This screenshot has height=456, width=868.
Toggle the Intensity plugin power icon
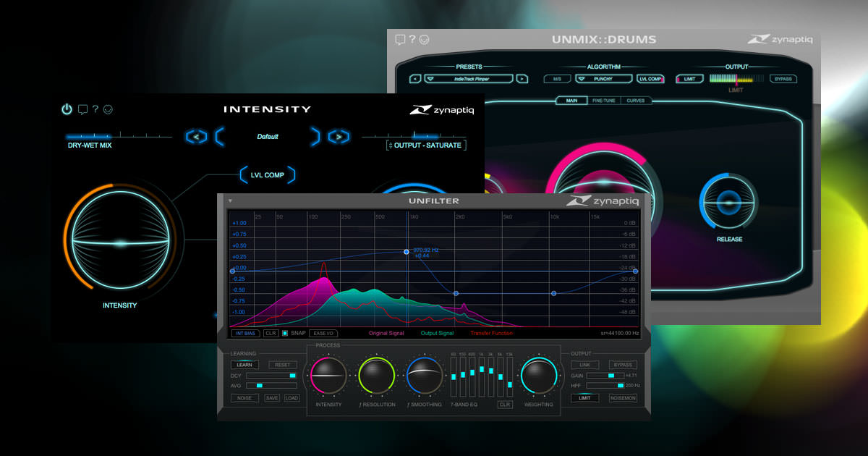point(67,109)
